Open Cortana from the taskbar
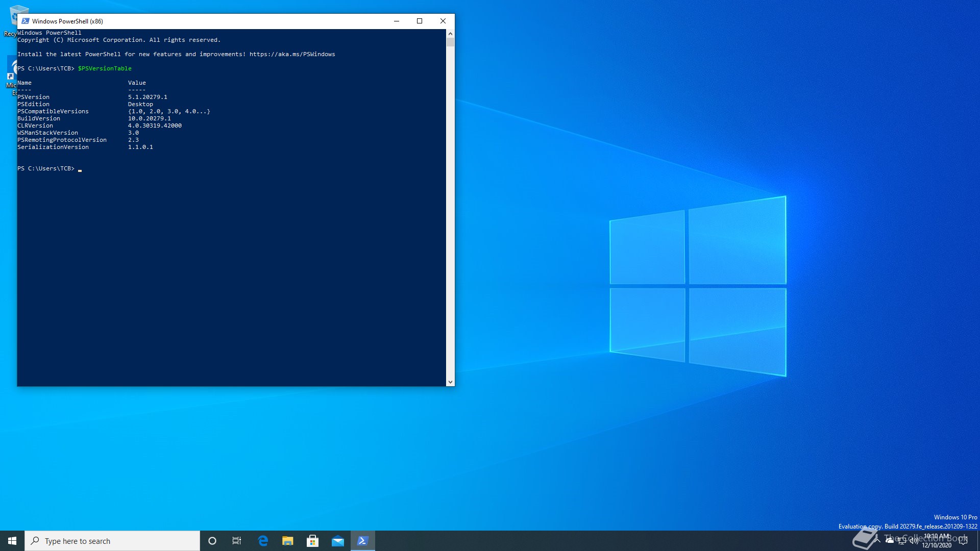This screenshot has height=551, width=980. 212,541
